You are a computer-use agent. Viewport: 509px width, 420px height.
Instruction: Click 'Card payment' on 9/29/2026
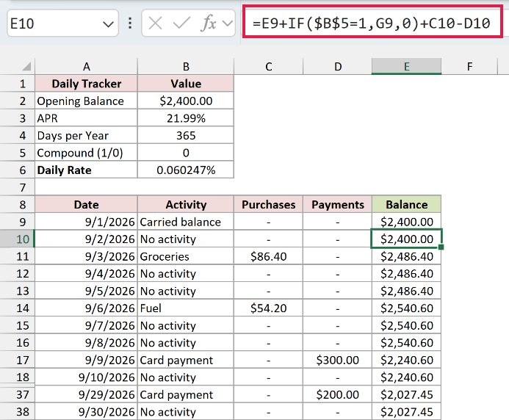click(186, 395)
